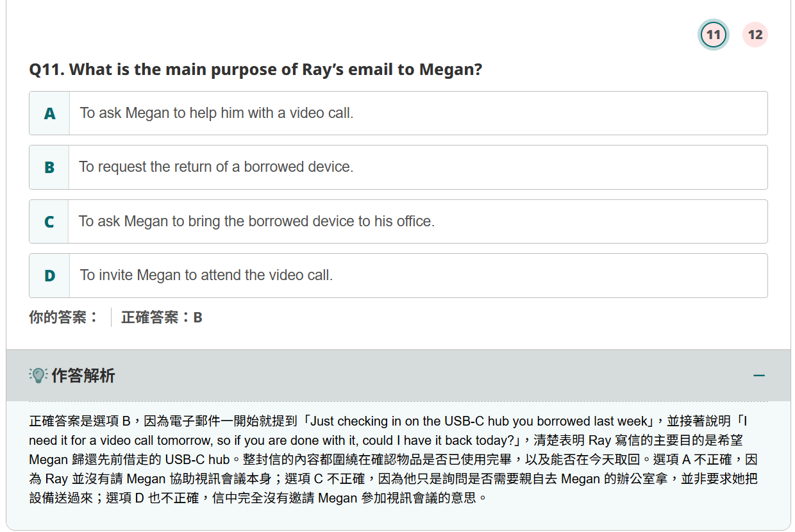795x532 pixels.
Task: Go to question 11 circle
Action: (713, 35)
